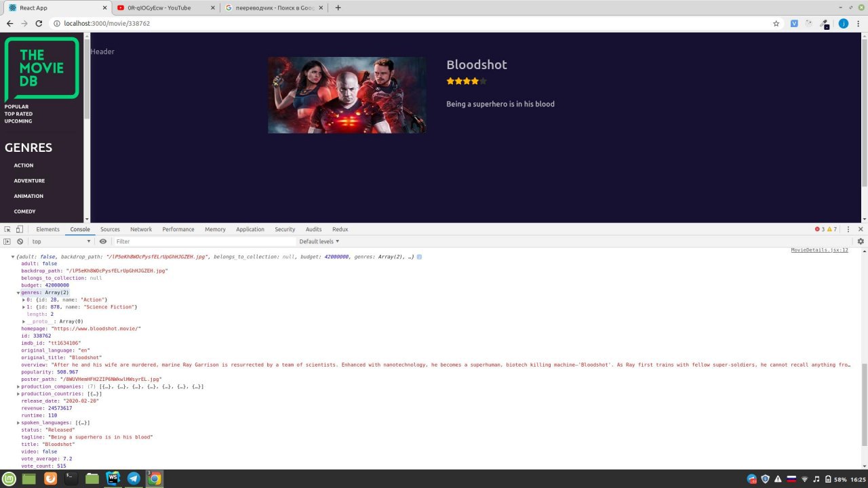Image resolution: width=868 pixels, height=488 pixels.
Task: Click the Bloodshot star rating
Action: click(x=467, y=81)
